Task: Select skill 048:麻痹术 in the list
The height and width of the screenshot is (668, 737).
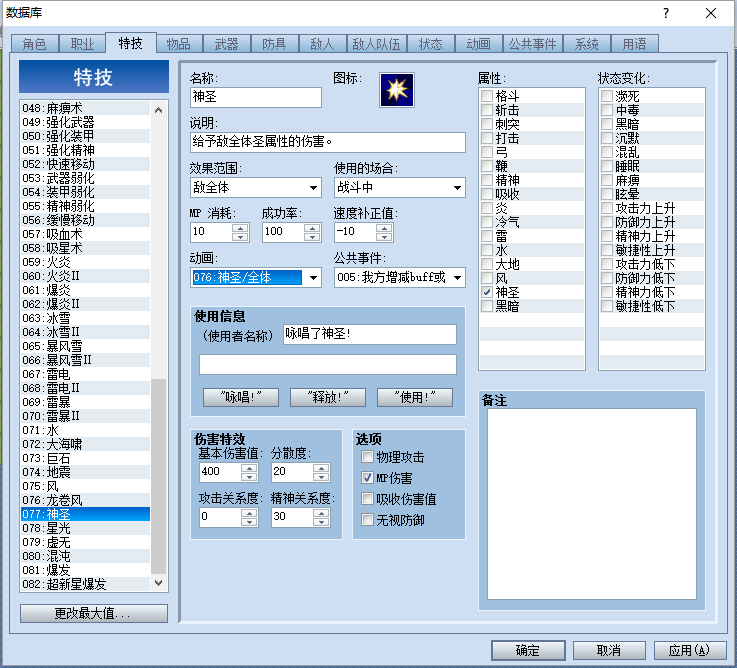Action: click(86, 108)
